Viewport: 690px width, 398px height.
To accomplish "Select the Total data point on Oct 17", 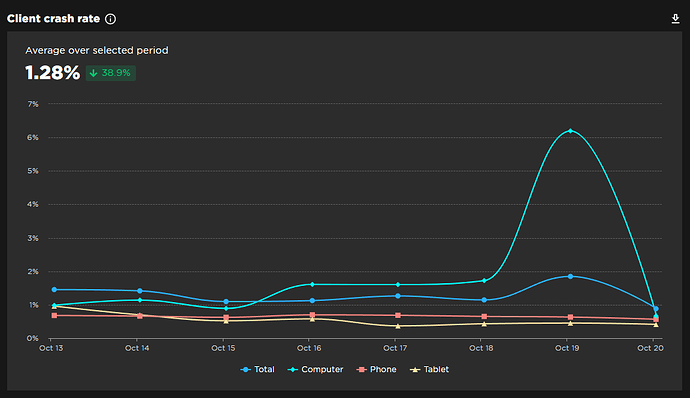I will click(398, 296).
